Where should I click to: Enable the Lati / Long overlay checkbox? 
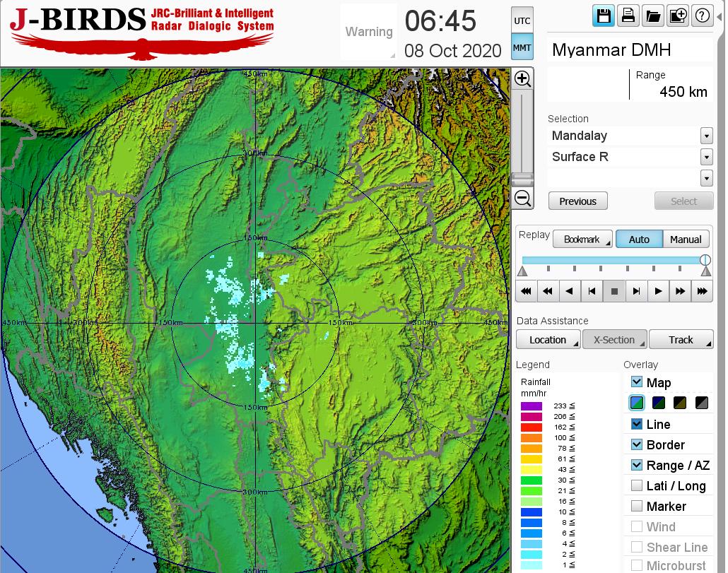click(637, 485)
